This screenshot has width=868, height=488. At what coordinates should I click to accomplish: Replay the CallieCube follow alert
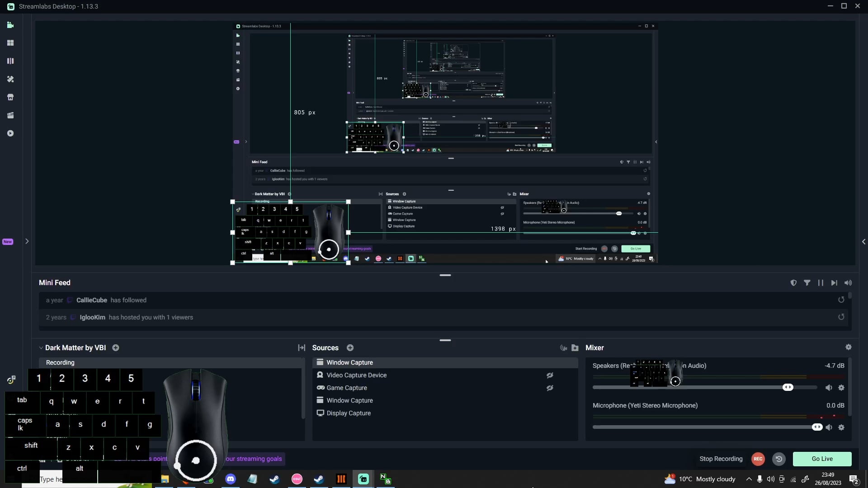(x=841, y=300)
